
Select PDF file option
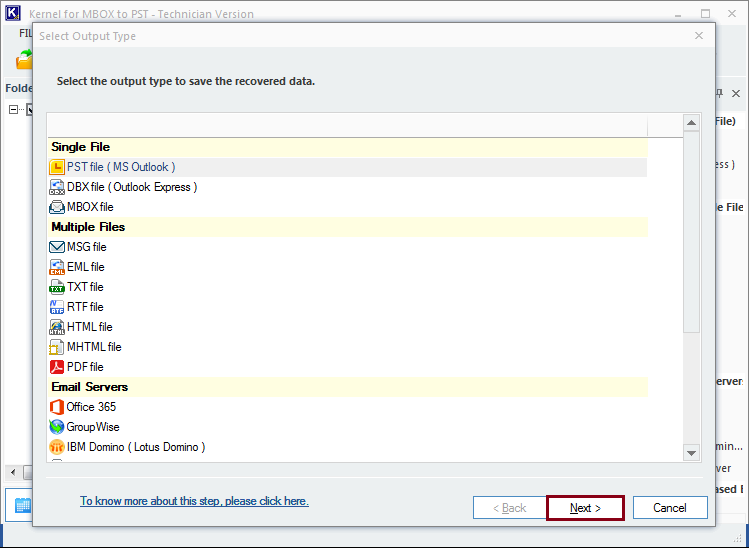tap(348, 367)
